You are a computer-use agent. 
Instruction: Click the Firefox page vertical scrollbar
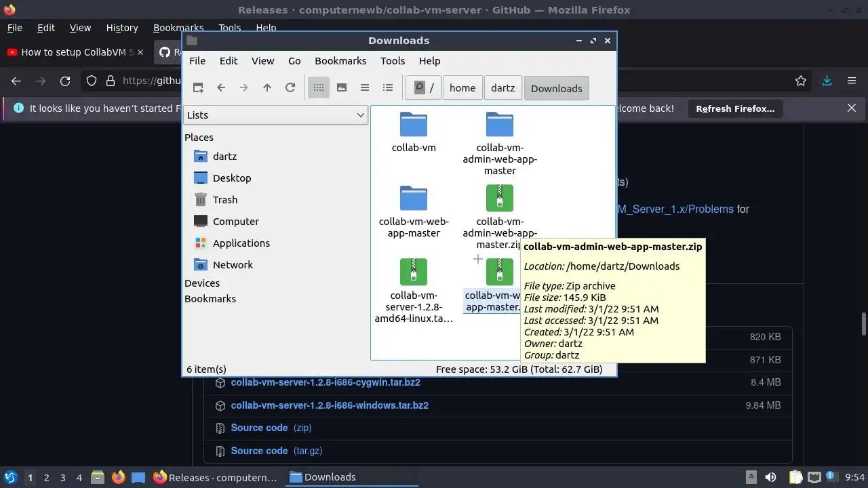(x=863, y=324)
